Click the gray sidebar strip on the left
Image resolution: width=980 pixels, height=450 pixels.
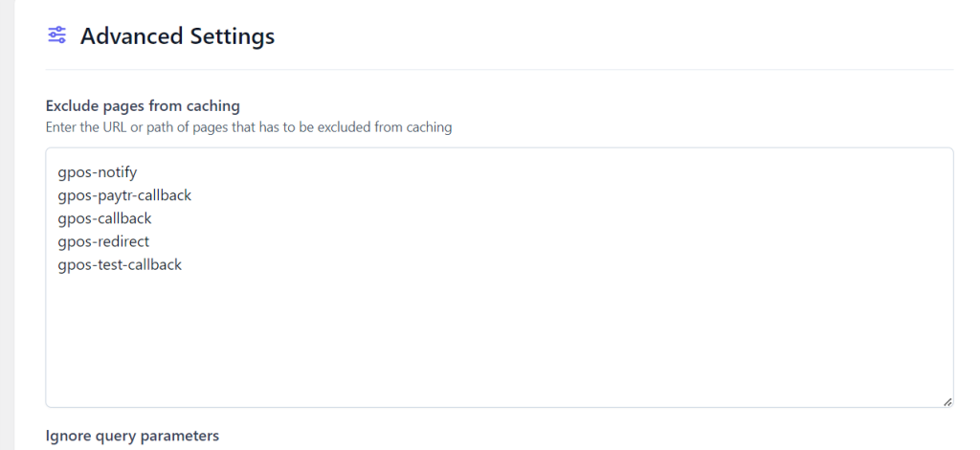(7, 225)
